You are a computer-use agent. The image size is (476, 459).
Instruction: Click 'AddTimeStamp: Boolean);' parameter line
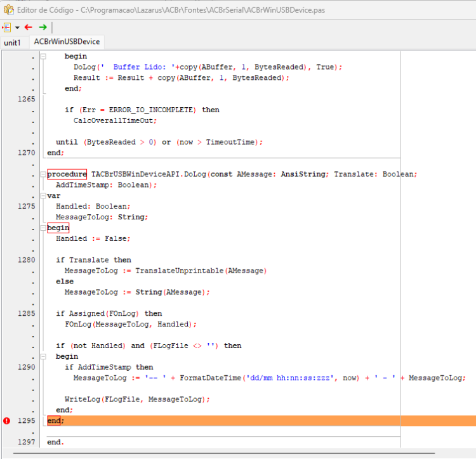(x=106, y=185)
